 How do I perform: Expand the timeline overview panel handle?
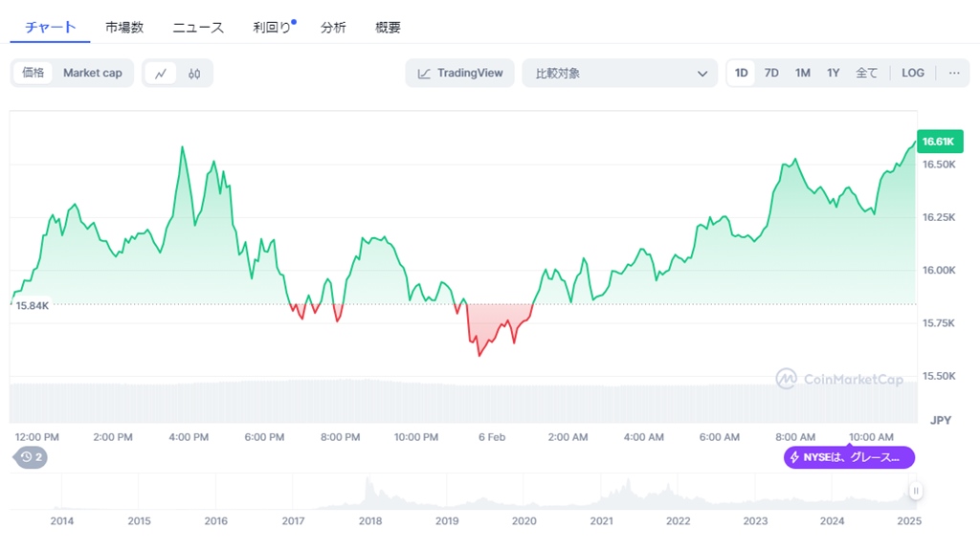(x=915, y=490)
